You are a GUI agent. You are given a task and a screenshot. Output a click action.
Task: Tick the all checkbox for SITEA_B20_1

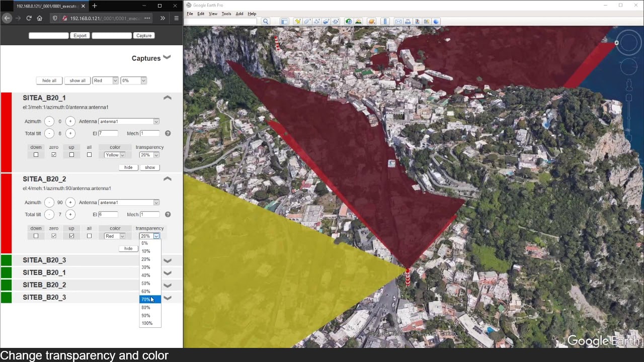(x=89, y=155)
